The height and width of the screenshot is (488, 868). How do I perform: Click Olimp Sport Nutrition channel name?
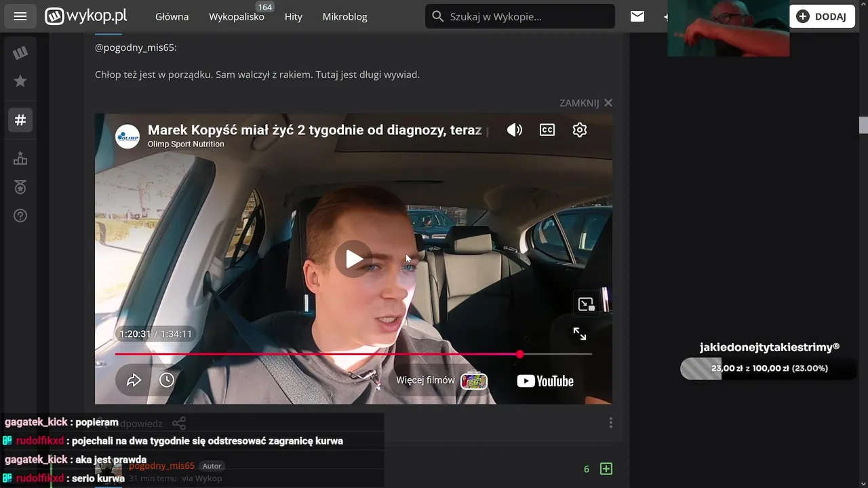(186, 144)
